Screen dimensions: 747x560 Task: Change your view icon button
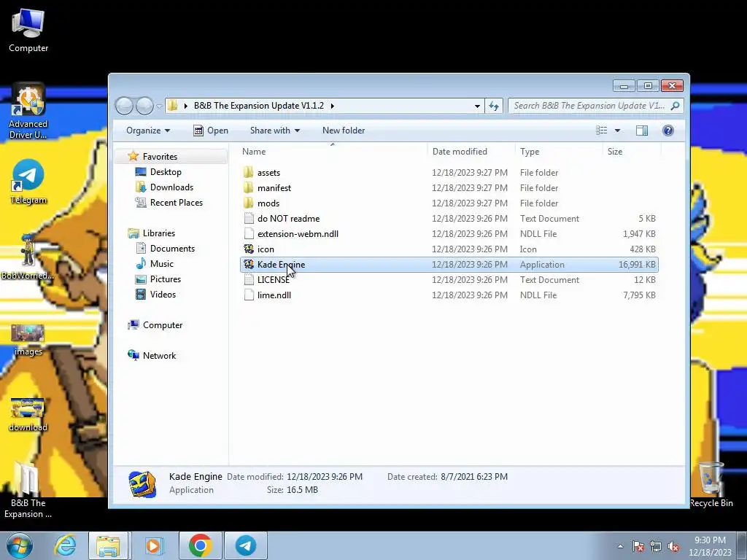pos(602,131)
